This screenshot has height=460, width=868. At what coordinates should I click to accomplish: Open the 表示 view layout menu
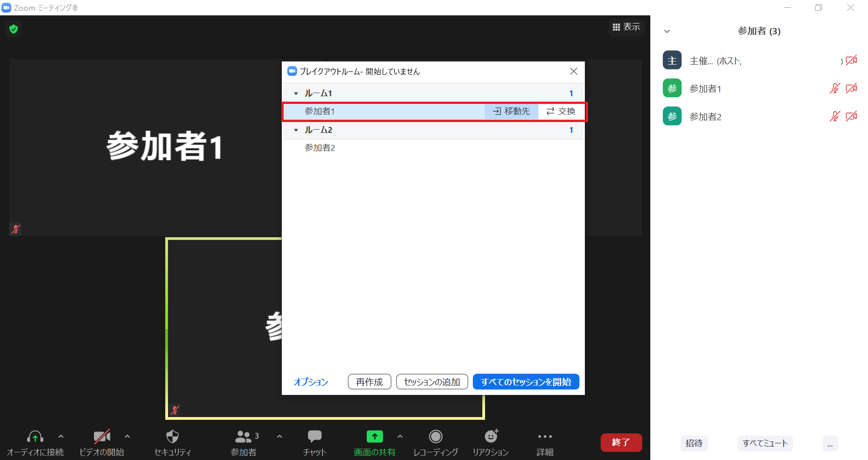[x=626, y=27]
